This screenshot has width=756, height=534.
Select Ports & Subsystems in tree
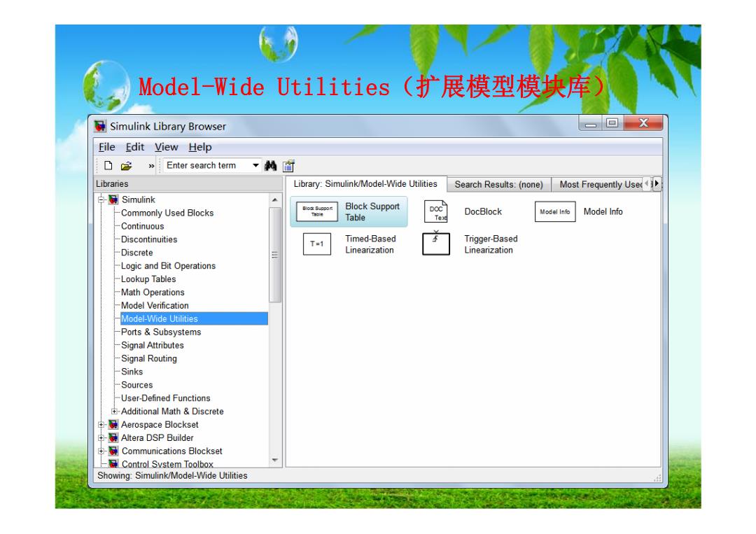click(x=161, y=332)
